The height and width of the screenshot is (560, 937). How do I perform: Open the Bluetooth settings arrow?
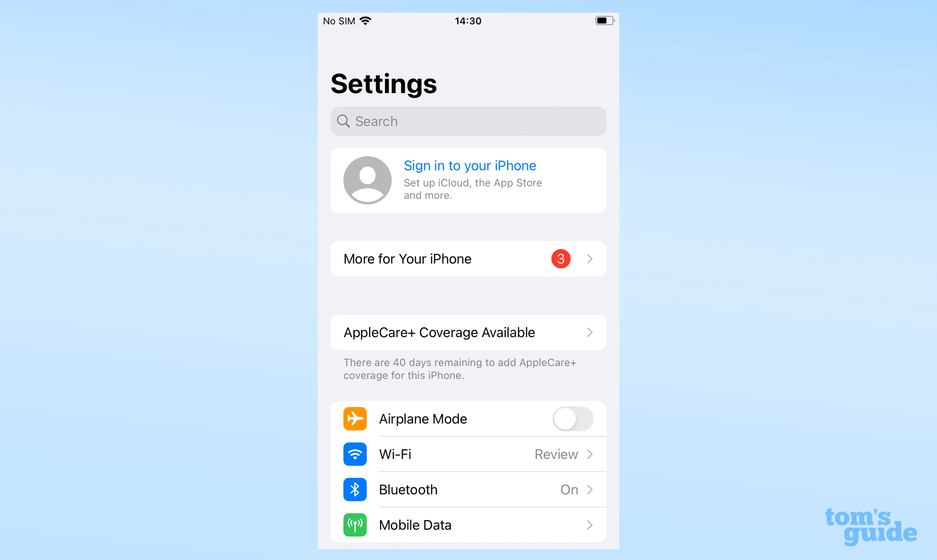point(589,489)
